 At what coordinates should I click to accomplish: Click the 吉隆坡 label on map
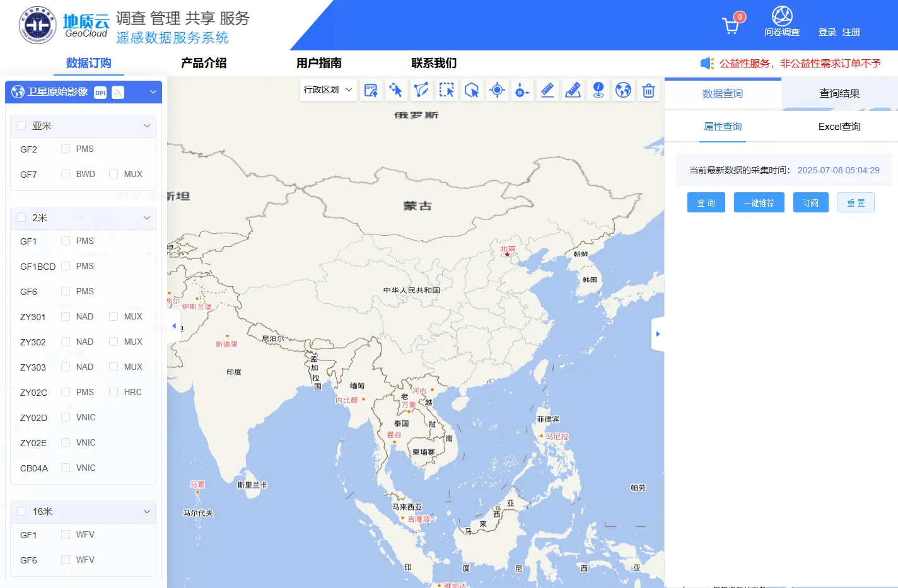[419, 519]
